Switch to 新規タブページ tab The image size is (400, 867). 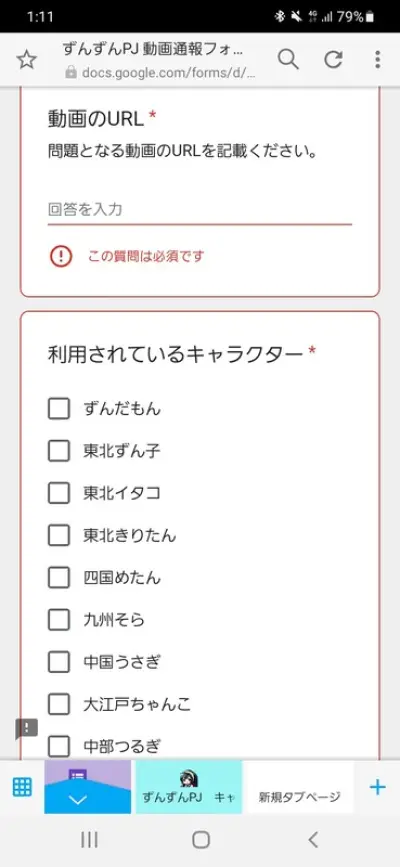click(299, 787)
